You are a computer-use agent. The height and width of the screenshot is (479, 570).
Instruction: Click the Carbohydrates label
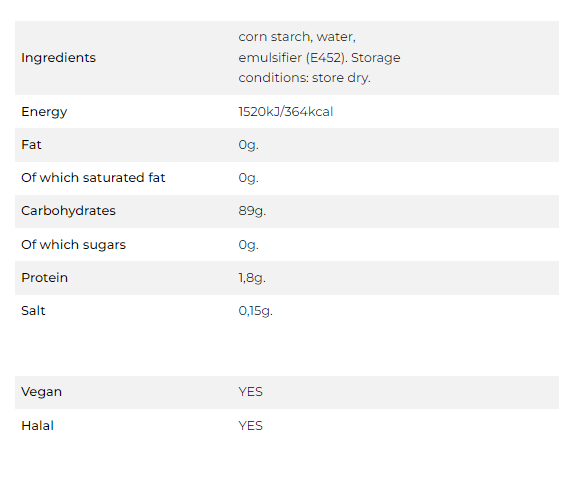(68, 211)
